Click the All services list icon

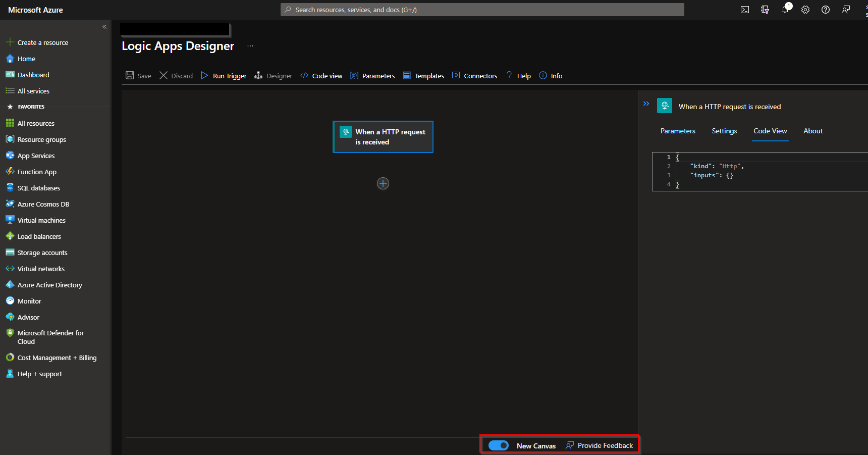coord(10,91)
